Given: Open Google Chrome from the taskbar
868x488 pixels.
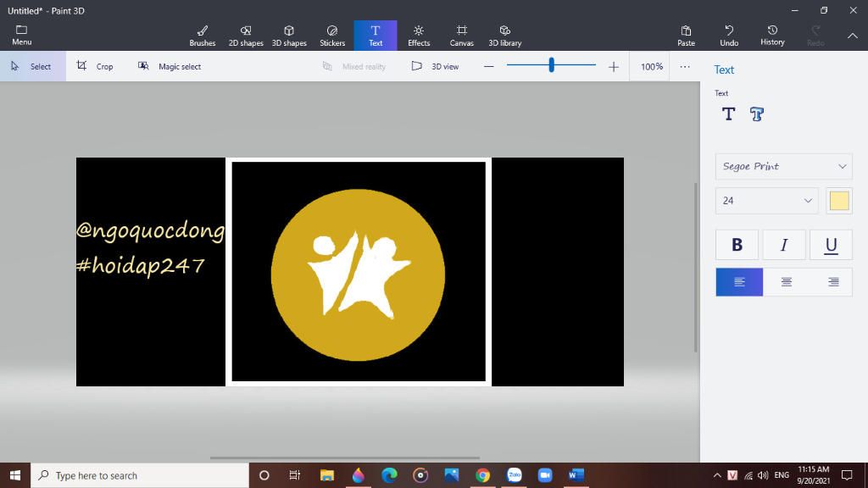Looking at the screenshot, I should tap(482, 475).
